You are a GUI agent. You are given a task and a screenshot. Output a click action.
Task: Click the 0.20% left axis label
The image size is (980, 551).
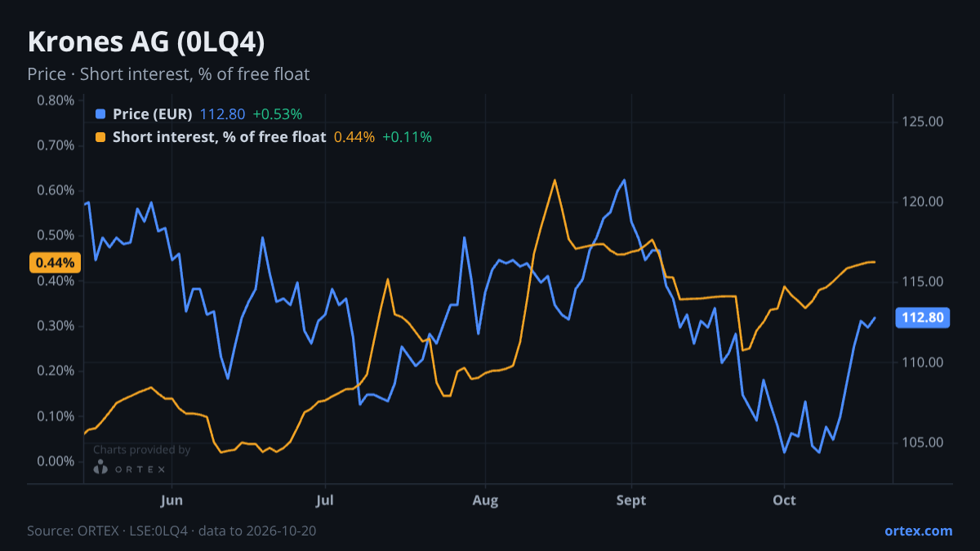[x=56, y=371]
